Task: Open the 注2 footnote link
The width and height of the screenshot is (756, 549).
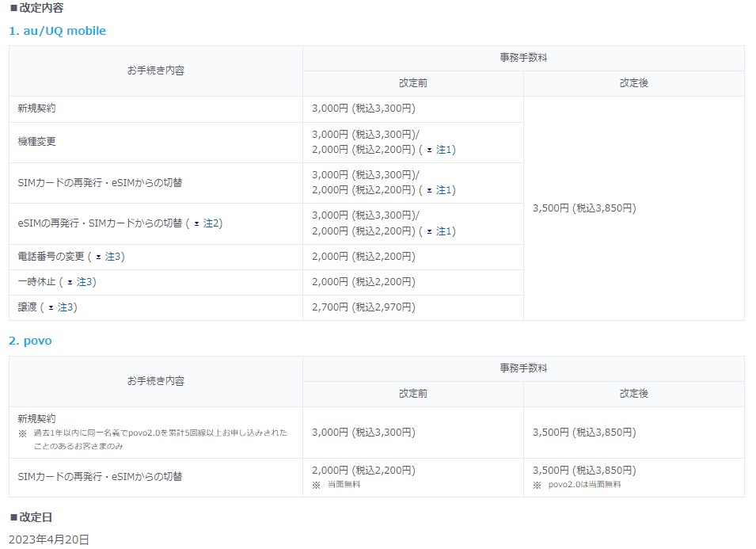Action: pyautogui.click(x=213, y=223)
